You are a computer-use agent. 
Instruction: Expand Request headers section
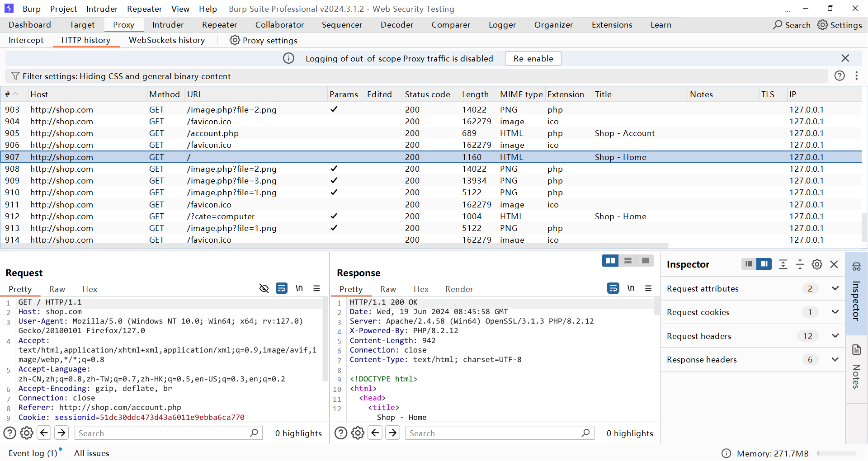click(x=835, y=336)
